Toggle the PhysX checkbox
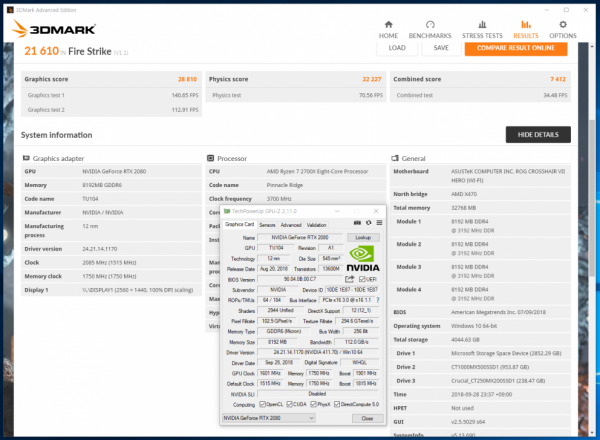 (x=313, y=404)
